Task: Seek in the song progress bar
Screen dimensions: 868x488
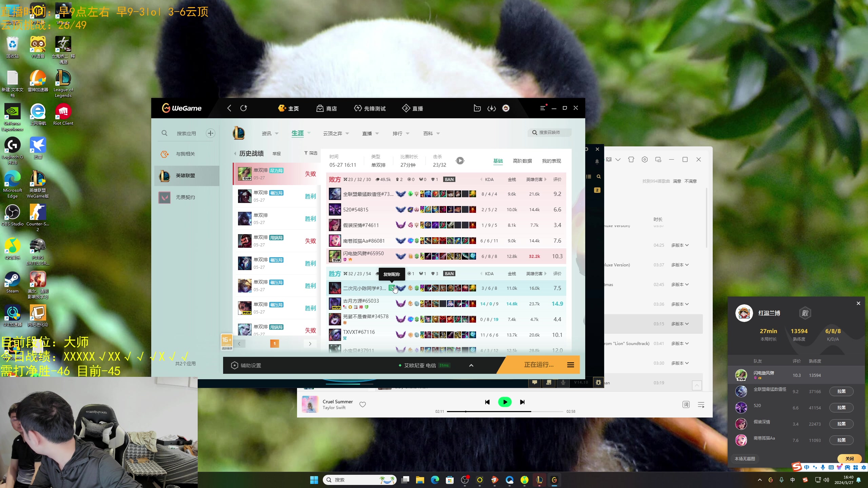Action: click(505, 411)
